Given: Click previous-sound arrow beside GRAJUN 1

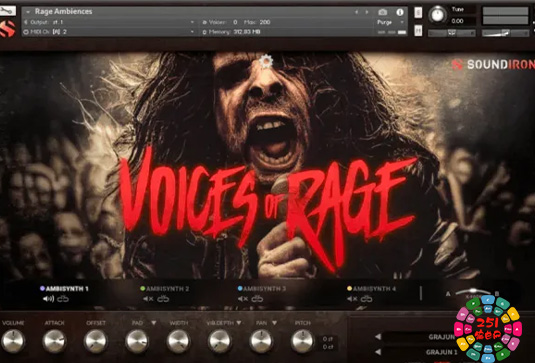Looking at the screenshot, I should (x=378, y=352).
